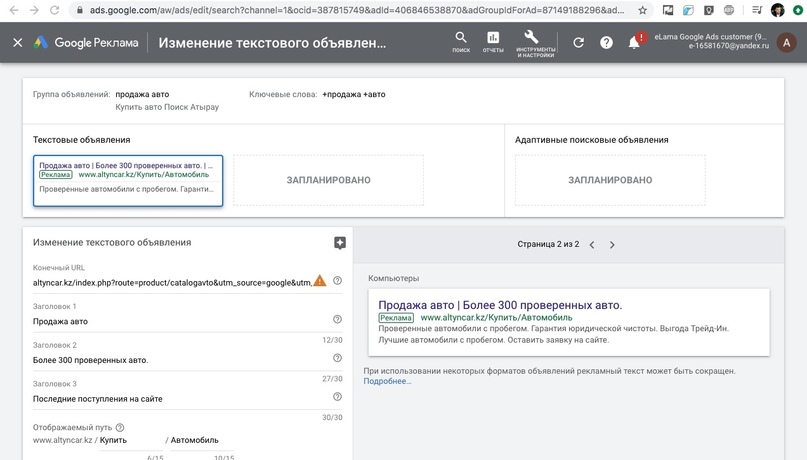Click the feedback icon beside the edit heading
The width and height of the screenshot is (807, 460).
(x=340, y=243)
